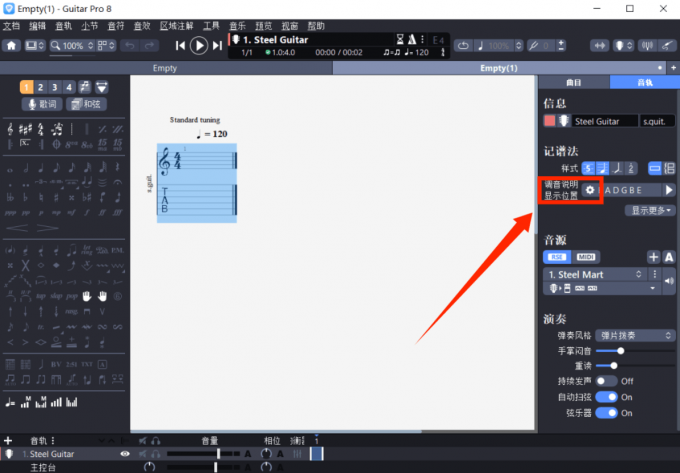Click the 和弦 chord button

pyautogui.click(x=88, y=104)
